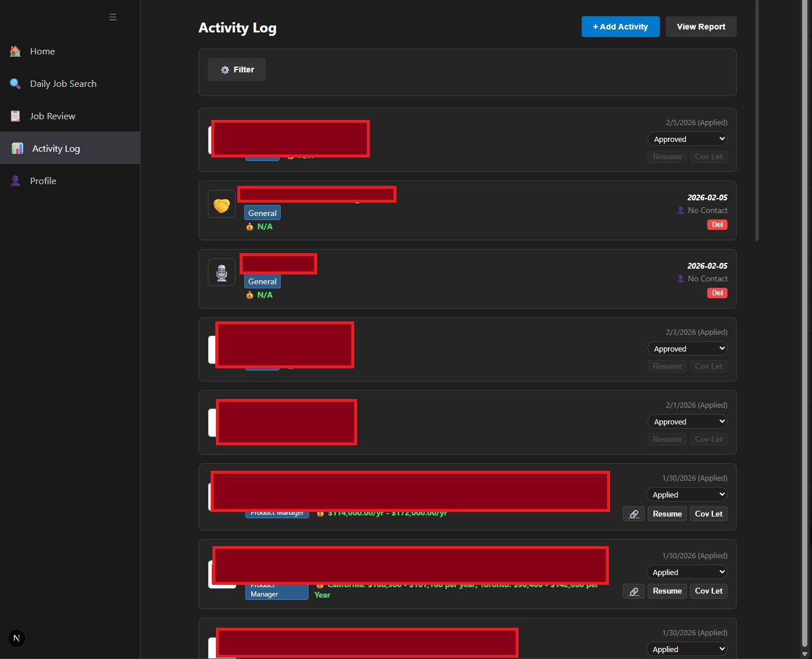Open the link icon beside first Resume button
The image size is (812, 659).
click(634, 514)
